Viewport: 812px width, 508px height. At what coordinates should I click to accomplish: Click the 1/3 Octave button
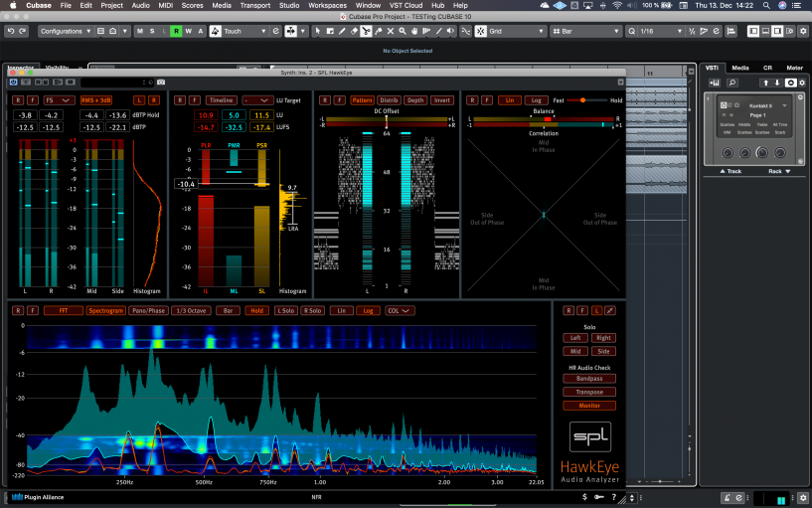pyautogui.click(x=191, y=311)
